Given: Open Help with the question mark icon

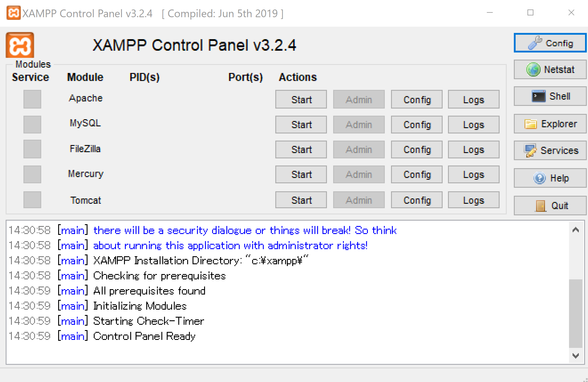Looking at the screenshot, I should (550, 178).
